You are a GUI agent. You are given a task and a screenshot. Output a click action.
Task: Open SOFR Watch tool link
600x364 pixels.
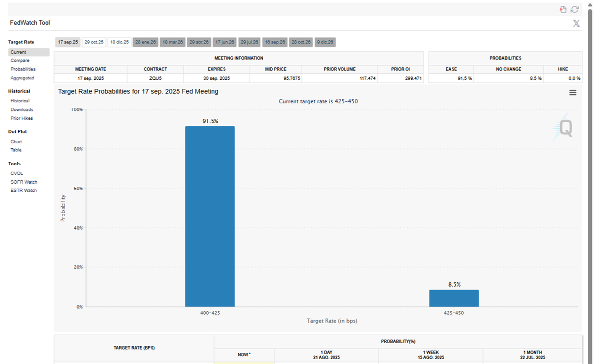[x=24, y=182]
